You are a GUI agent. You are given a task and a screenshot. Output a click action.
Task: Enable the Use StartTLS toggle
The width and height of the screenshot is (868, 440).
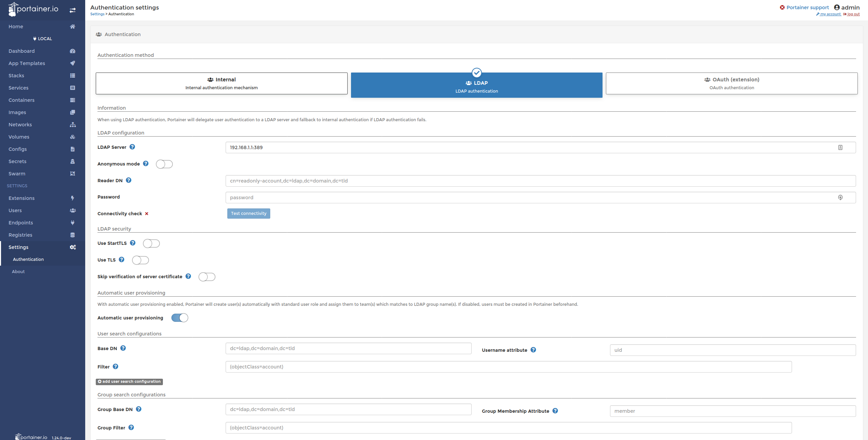(x=151, y=243)
